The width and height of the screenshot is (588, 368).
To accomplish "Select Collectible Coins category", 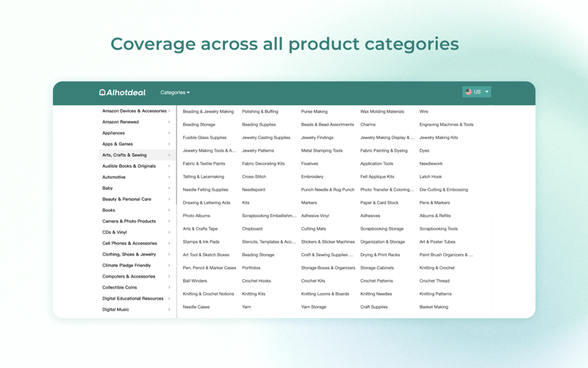I will pyautogui.click(x=120, y=287).
